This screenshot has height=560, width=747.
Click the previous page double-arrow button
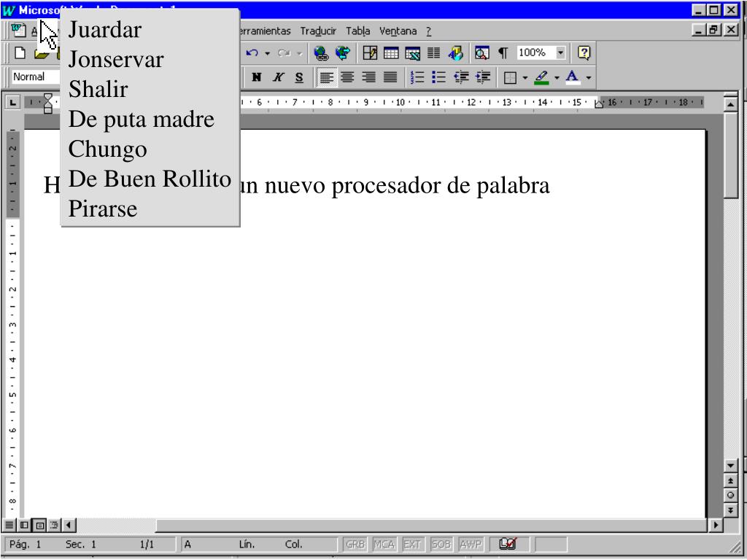tap(730, 481)
